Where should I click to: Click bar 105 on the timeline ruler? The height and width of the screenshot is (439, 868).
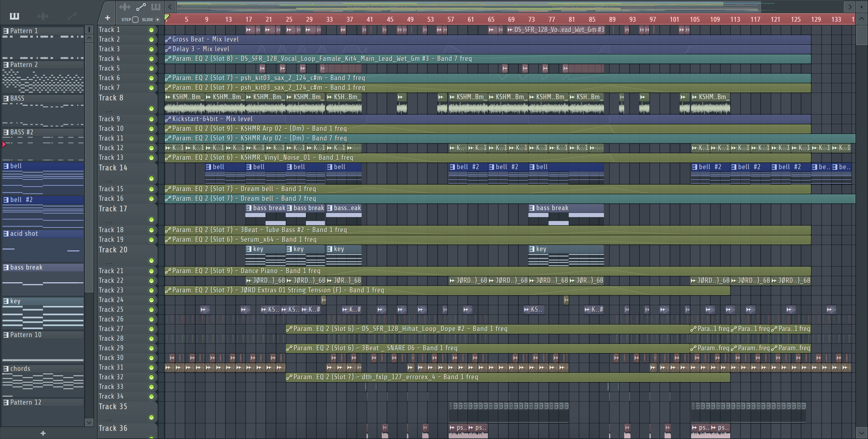(x=694, y=20)
